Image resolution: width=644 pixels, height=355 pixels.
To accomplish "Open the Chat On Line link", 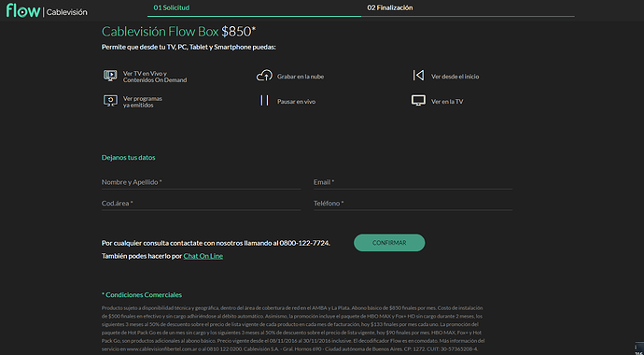I will coord(203,256).
